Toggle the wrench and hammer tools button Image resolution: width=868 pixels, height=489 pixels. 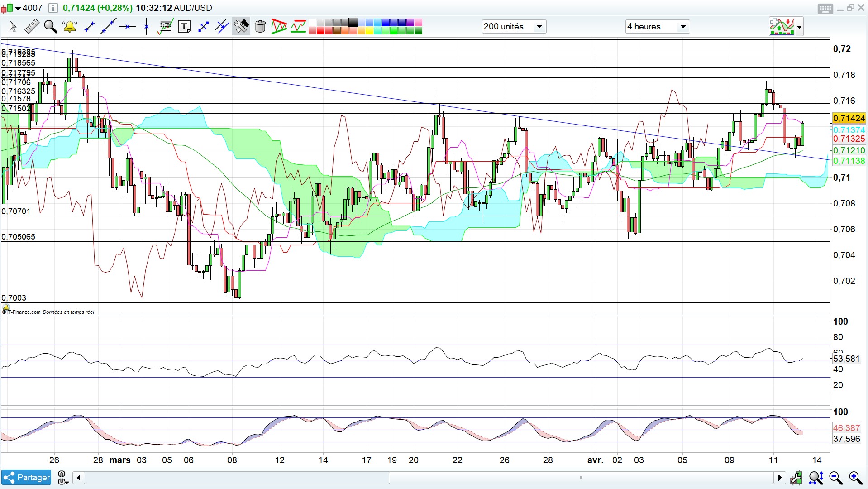(241, 27)
